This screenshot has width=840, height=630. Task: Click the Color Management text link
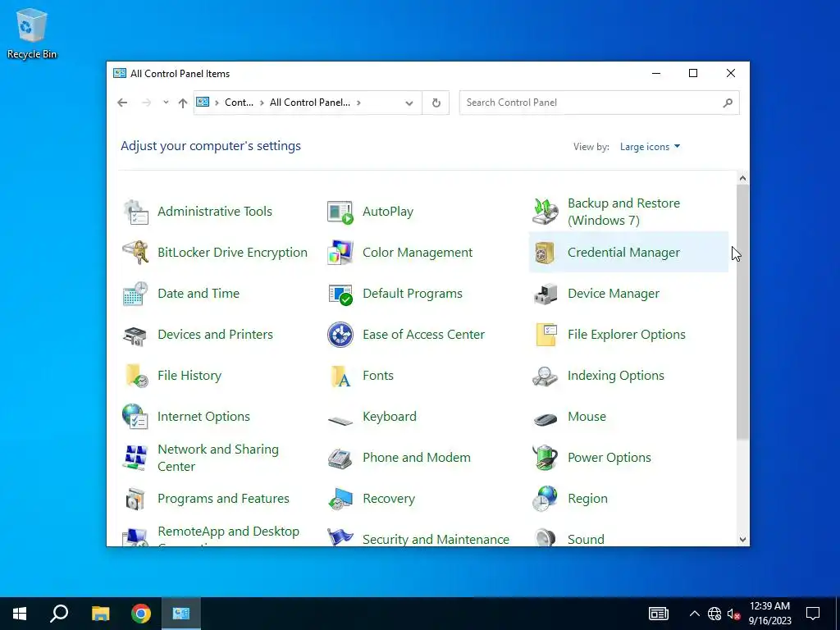418,253
